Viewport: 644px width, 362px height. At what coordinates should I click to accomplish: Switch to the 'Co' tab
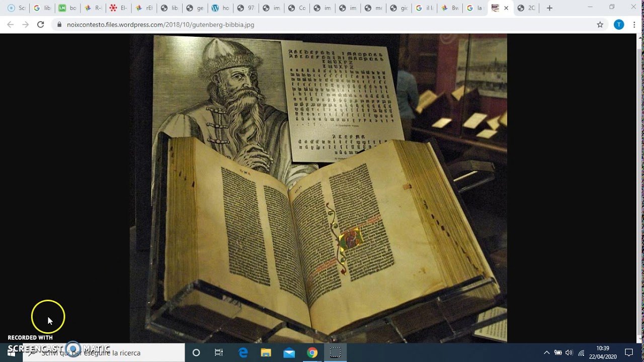click(x=296, y=8)
